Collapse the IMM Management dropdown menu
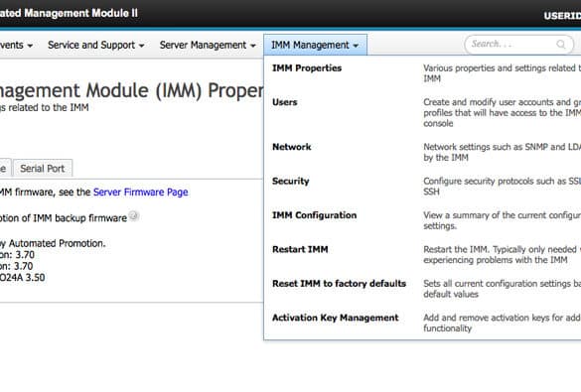This screenshot has height=392, width=581. pyautogui.click(x=315, y=46)
